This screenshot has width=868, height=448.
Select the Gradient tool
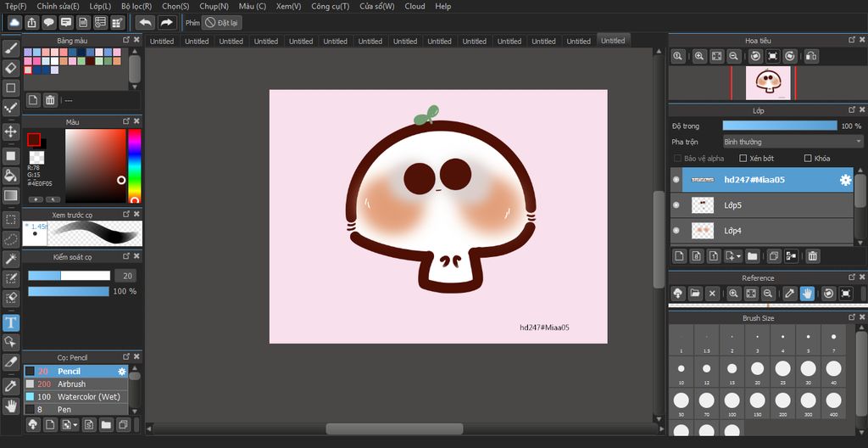coord(10,195)
